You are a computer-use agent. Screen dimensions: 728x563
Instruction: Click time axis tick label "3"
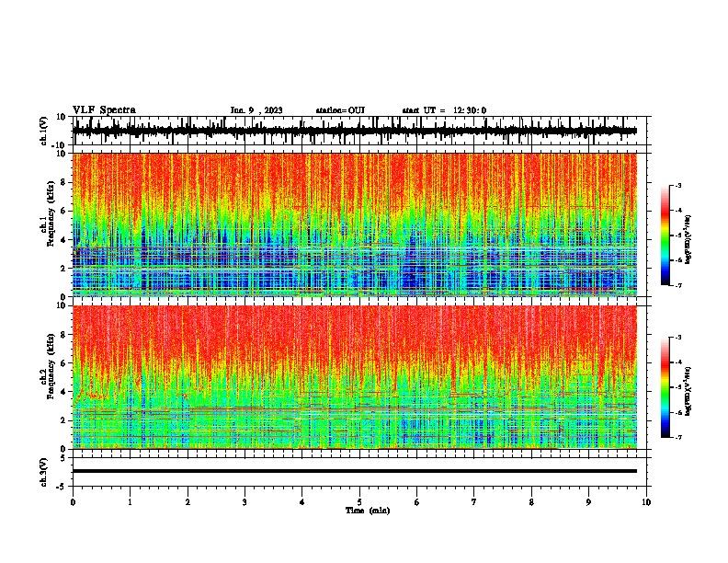[x=245, y=502]
